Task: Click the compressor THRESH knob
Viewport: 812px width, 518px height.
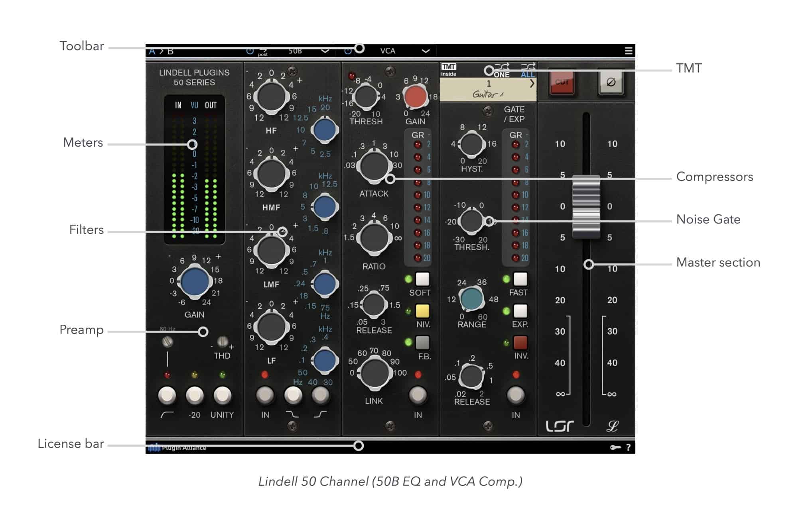Action: point(366,96)
